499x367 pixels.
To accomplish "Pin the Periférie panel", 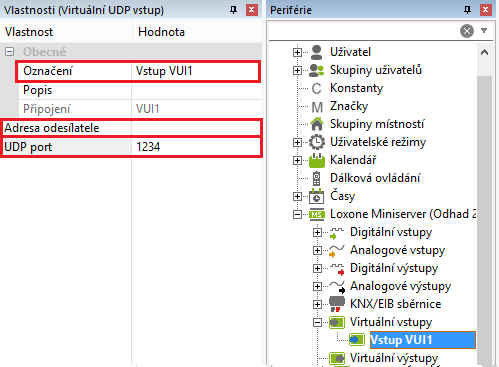I will point(467,10).
